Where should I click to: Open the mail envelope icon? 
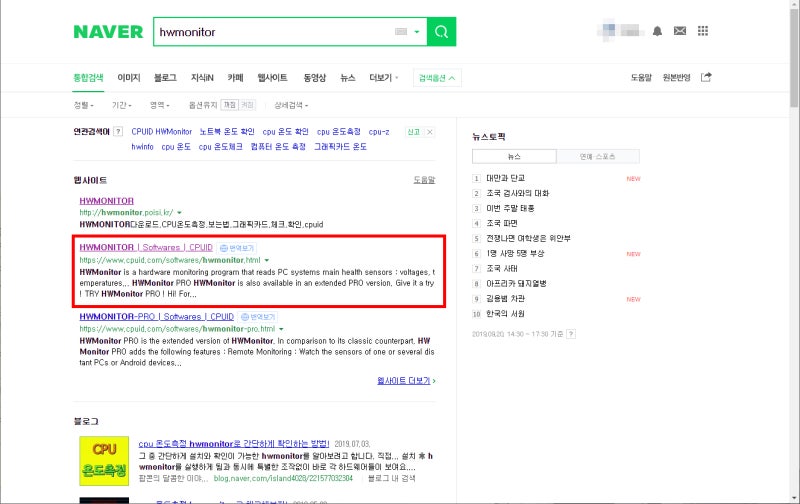tap(680, 31)
